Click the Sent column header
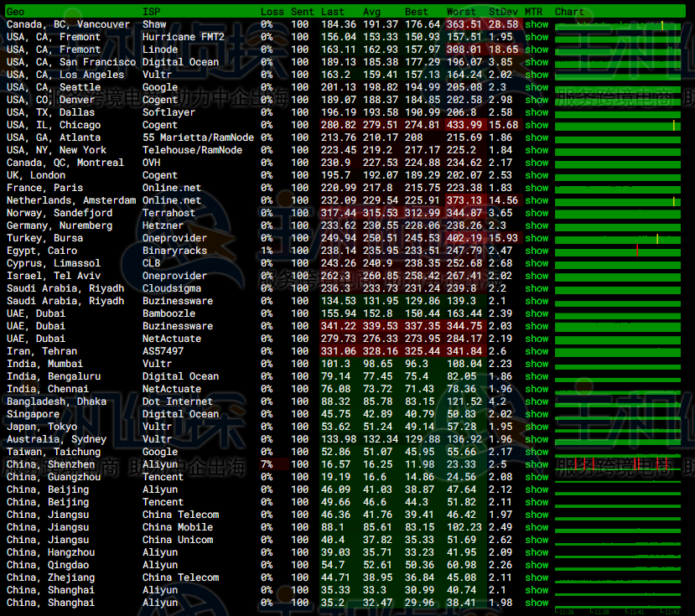This screenshot has width=695, height=616. (303, 12)
